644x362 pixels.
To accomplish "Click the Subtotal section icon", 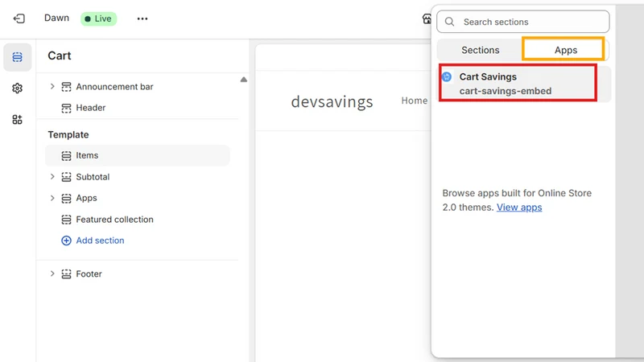I will coord(66,177).
